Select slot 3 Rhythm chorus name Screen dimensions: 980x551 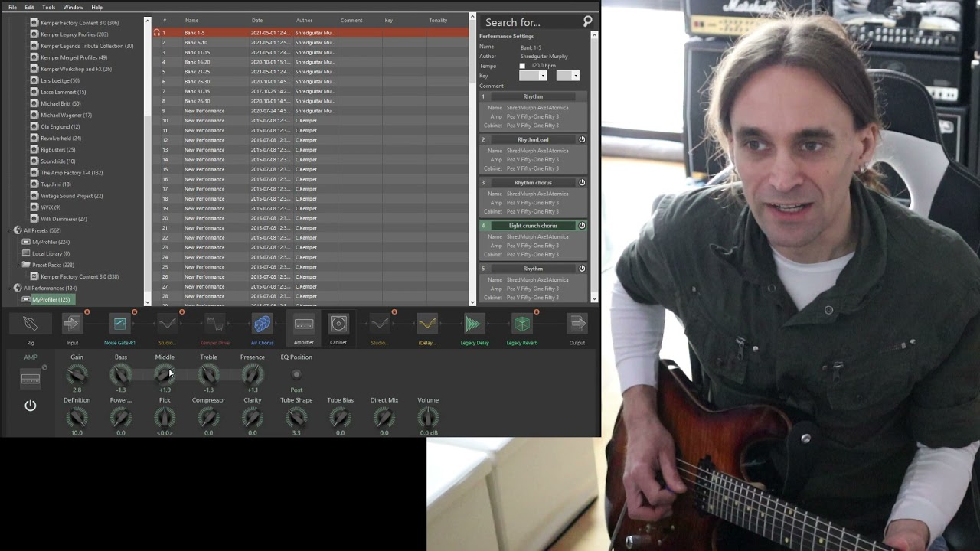pyautogui.click(x=533, y=182)
